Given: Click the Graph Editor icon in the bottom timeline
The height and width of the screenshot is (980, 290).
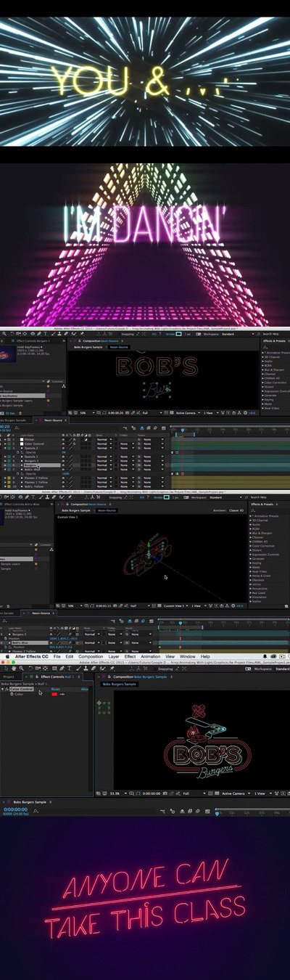Looking at the screenshot, I should 209,812.
